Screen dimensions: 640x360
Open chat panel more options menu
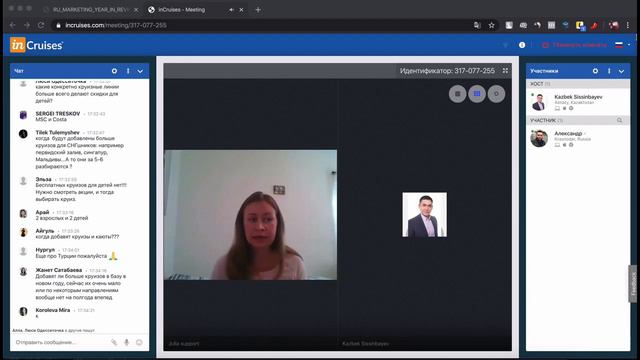(128, 71)
